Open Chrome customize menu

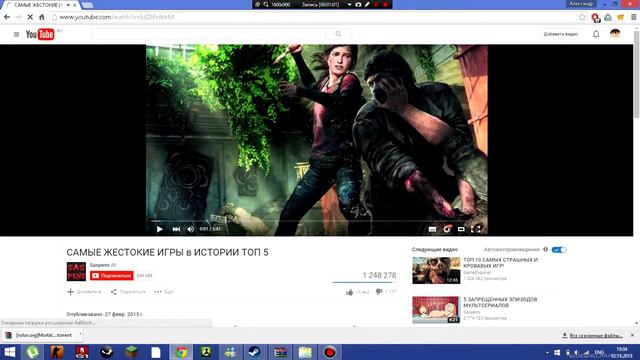(633, 17)
